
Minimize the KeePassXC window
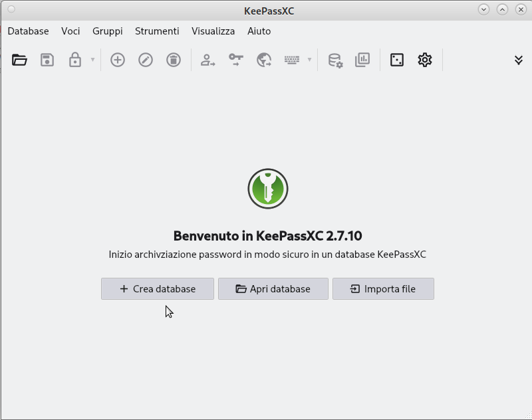click(484, 9)
